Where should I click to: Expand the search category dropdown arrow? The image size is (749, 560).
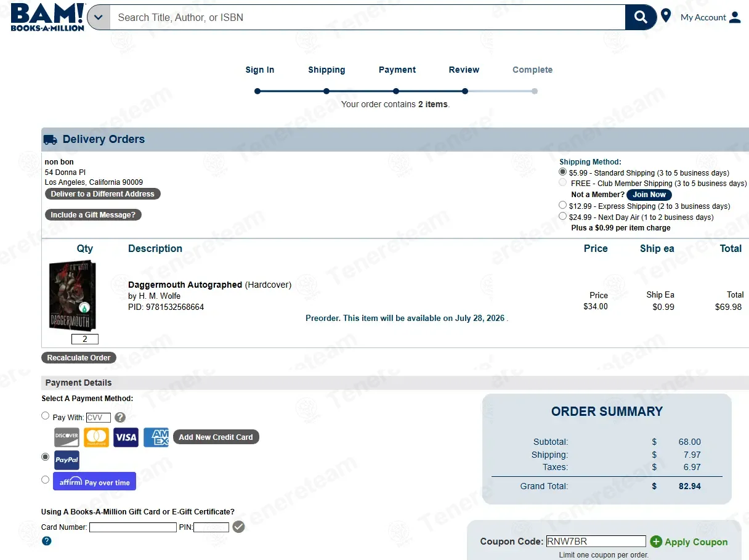click(99, 17)
